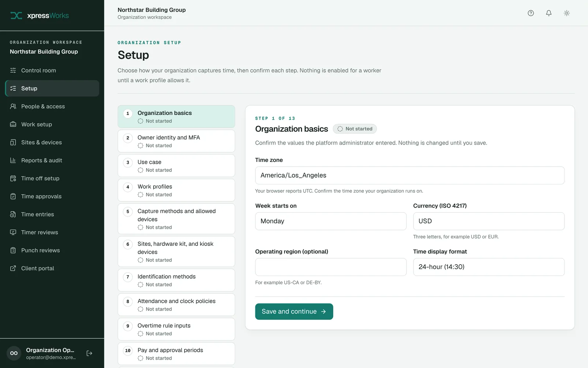
Task: Click the Operating region input field
Action: pyautogui.click(x=331, y=267)
